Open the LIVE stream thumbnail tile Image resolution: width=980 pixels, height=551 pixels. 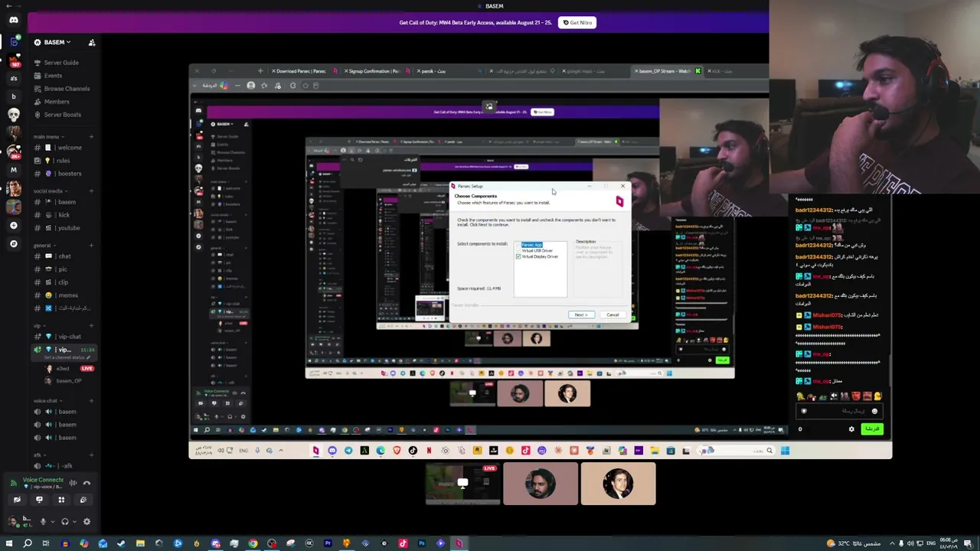coord(463,484)
